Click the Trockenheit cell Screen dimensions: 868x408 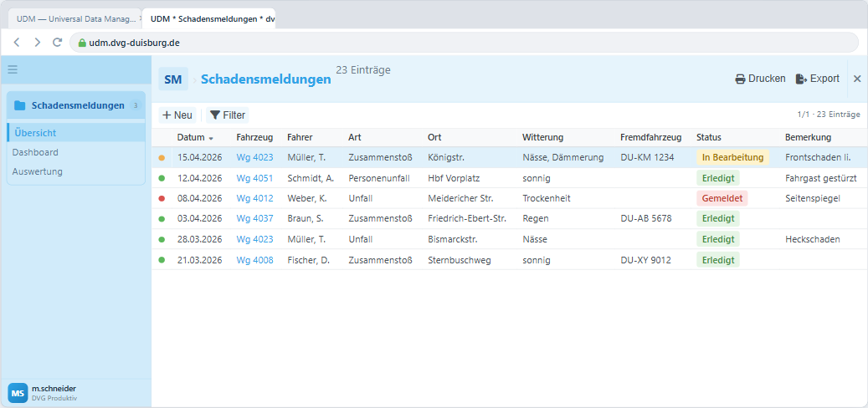pos(547,198)
